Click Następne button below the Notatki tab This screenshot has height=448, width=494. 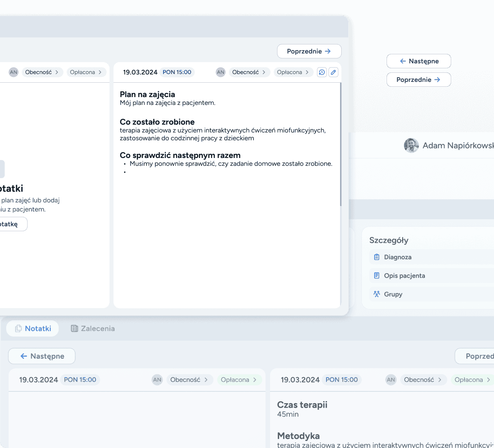[x=42, y=356]
